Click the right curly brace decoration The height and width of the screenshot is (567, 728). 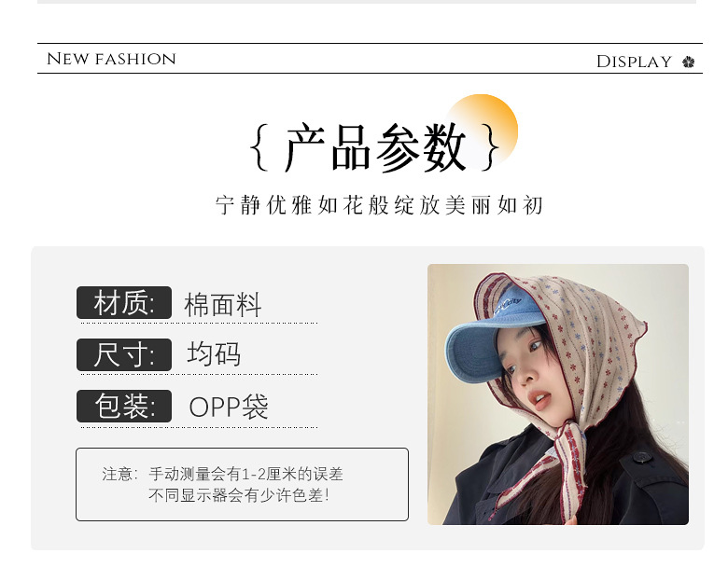point(490,147)
